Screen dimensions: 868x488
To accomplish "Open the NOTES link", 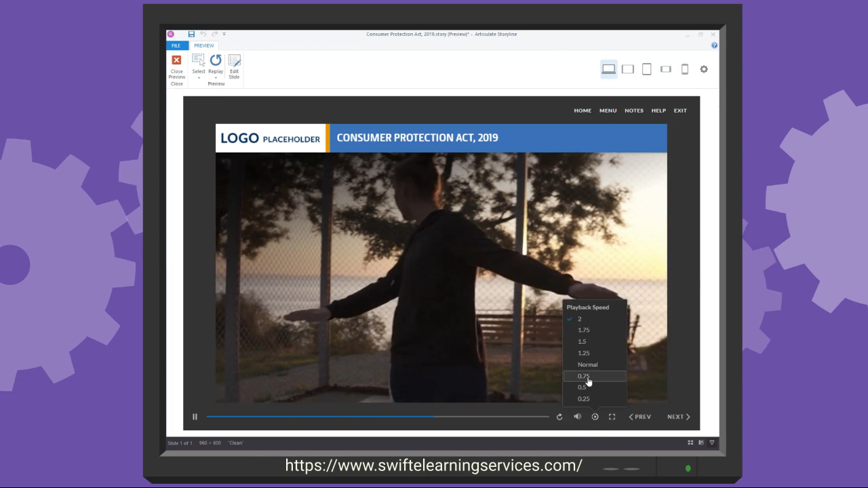I will point(634,110).
